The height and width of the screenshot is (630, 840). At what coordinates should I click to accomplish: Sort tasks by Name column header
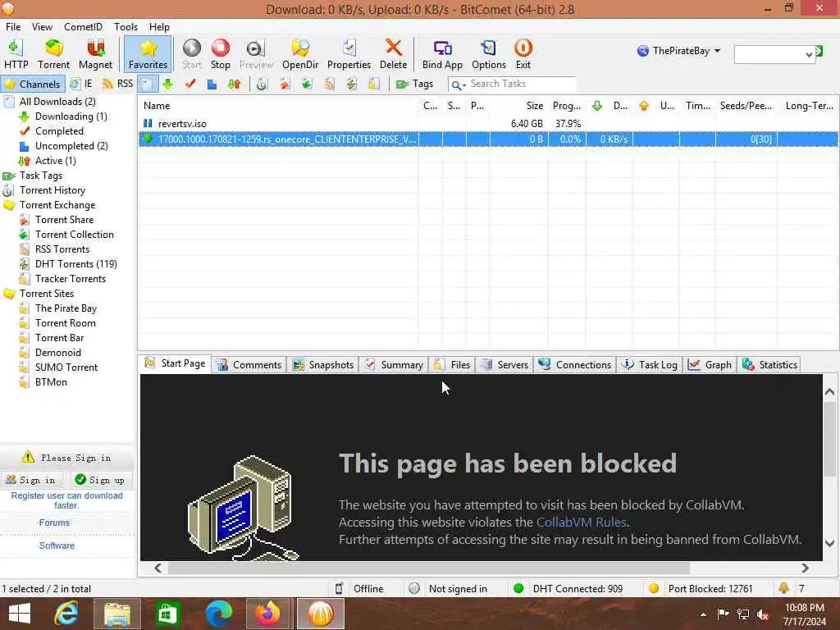tap(279, 106)
